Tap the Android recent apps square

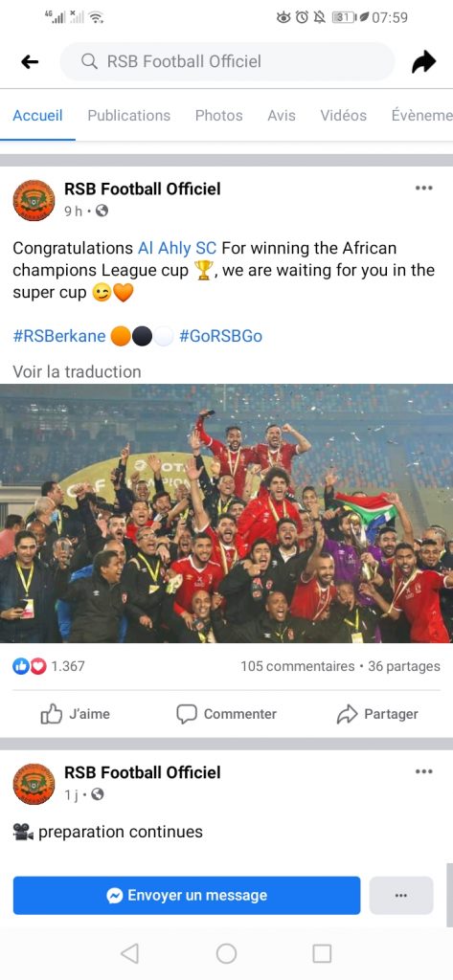(322, 953)
